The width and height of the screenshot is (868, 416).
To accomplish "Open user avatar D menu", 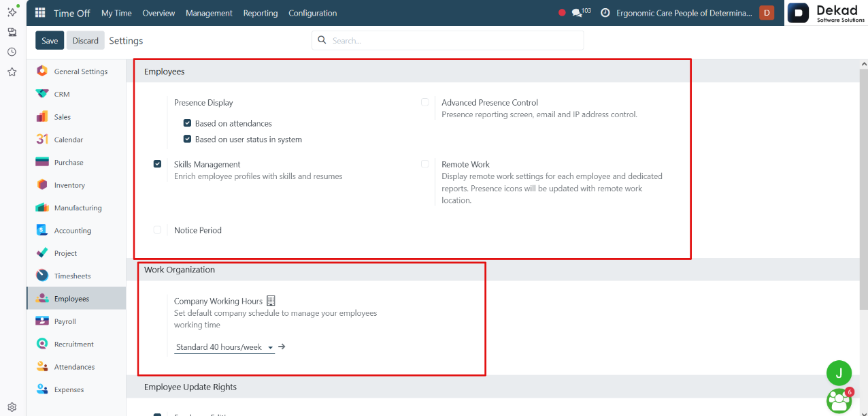I will [x=767, y=13].
